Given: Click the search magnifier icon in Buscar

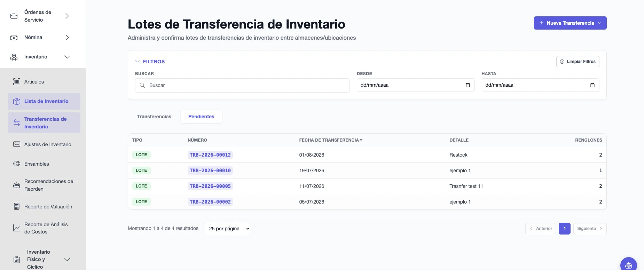Looking at the screenshot, I should [142, 85].
